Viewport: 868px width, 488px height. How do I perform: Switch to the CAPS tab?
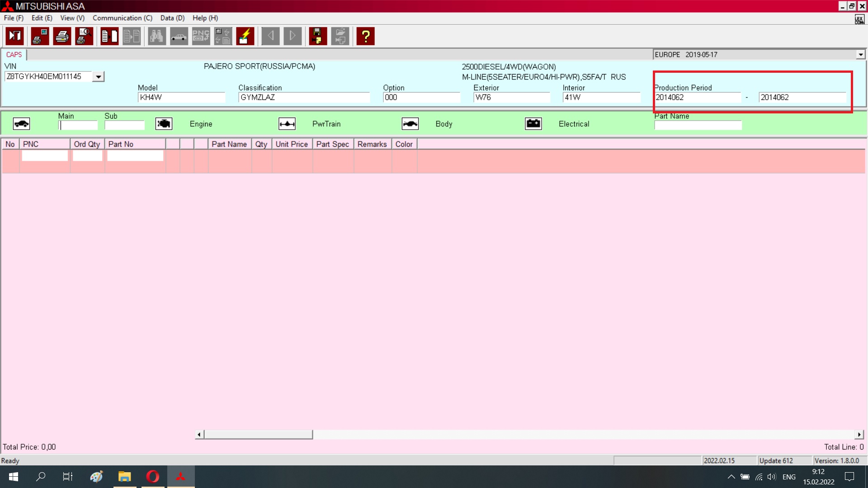point(14,55)
